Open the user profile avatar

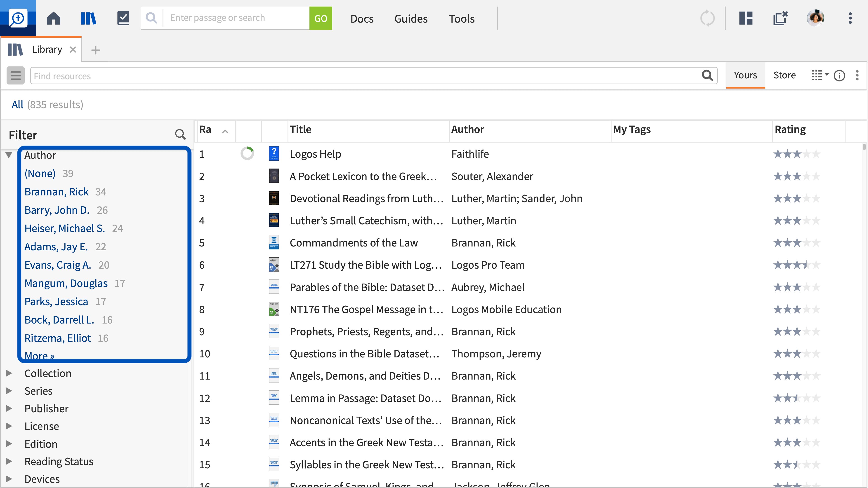click(815, 18)
